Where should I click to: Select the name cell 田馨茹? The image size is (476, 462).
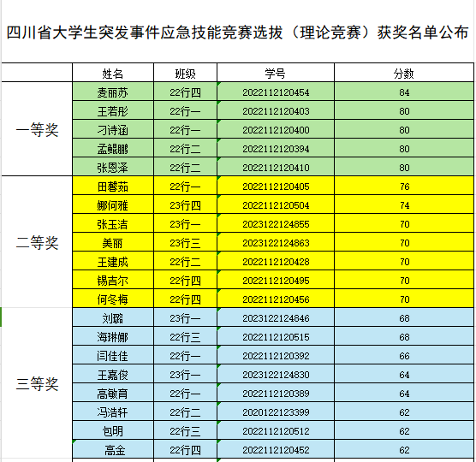pos(113,186)
